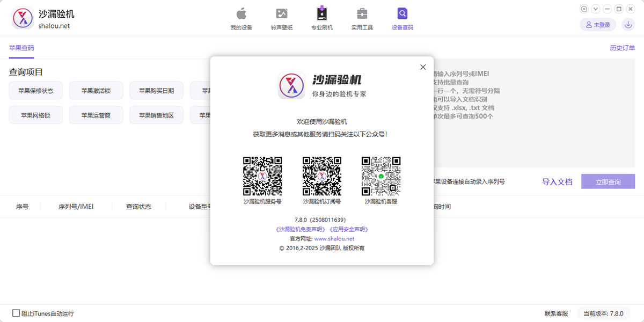This screenshot has width=644, height=322.
Task: Choose the 苹果网络锁 query item
Action: pos(35,115)
